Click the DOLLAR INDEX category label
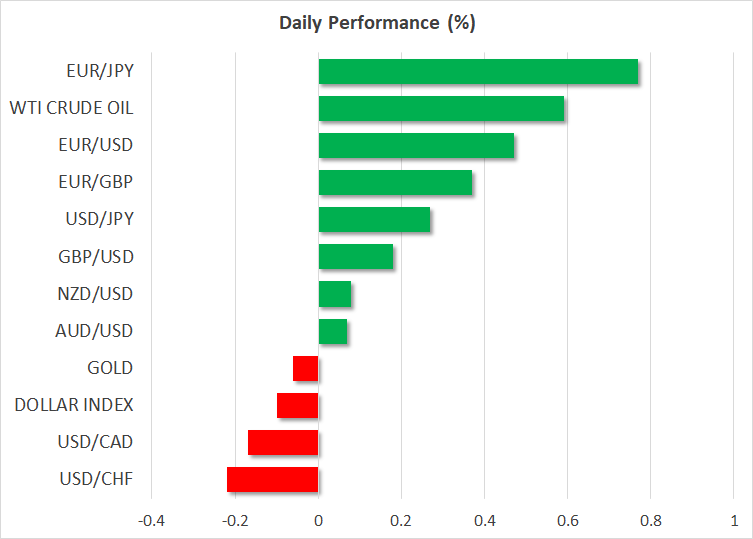 coord(74,405)
